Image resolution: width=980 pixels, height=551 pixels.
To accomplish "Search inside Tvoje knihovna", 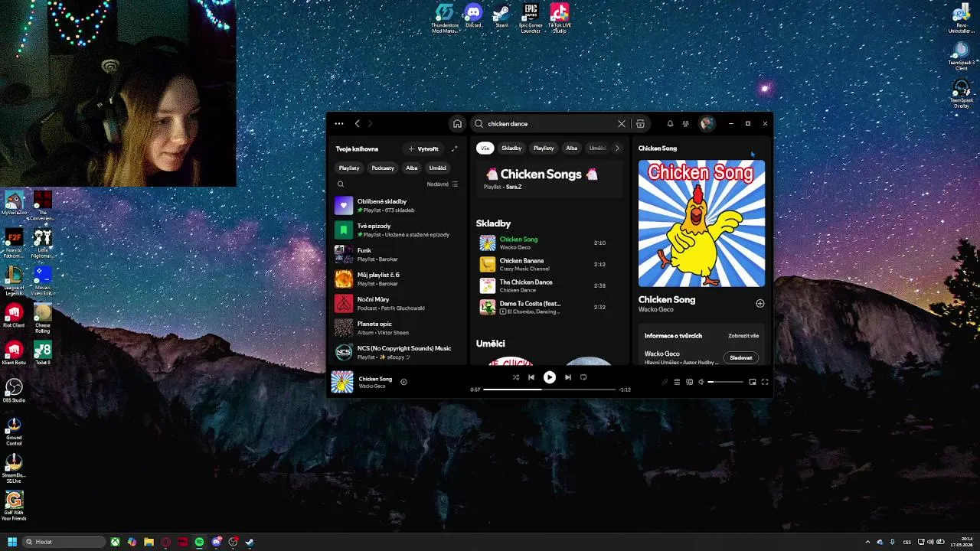I will point(341,184).
